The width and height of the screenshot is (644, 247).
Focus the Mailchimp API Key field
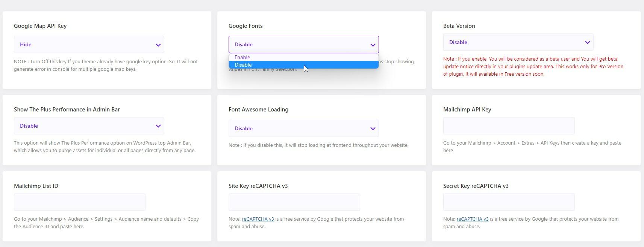click(x=509, y=126)
